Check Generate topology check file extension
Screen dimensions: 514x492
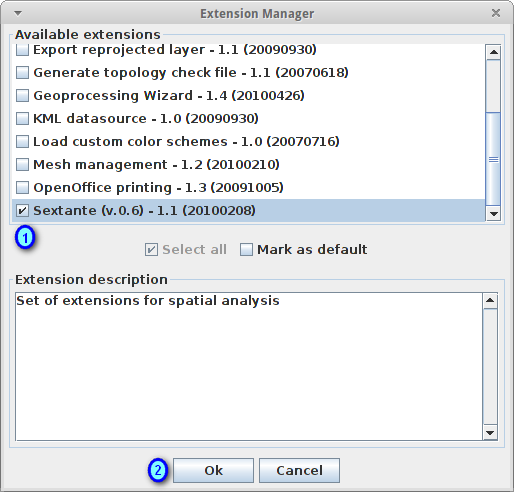click(x=22, y=73)
